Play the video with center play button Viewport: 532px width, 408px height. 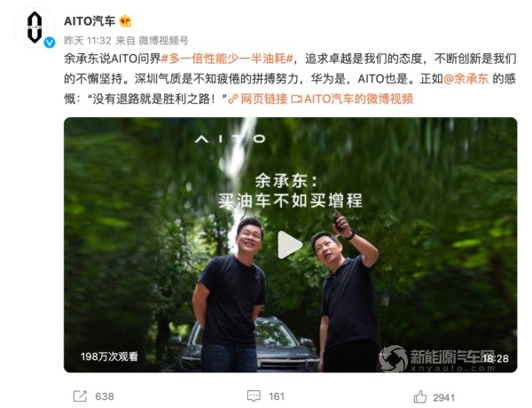coord(289,245)
